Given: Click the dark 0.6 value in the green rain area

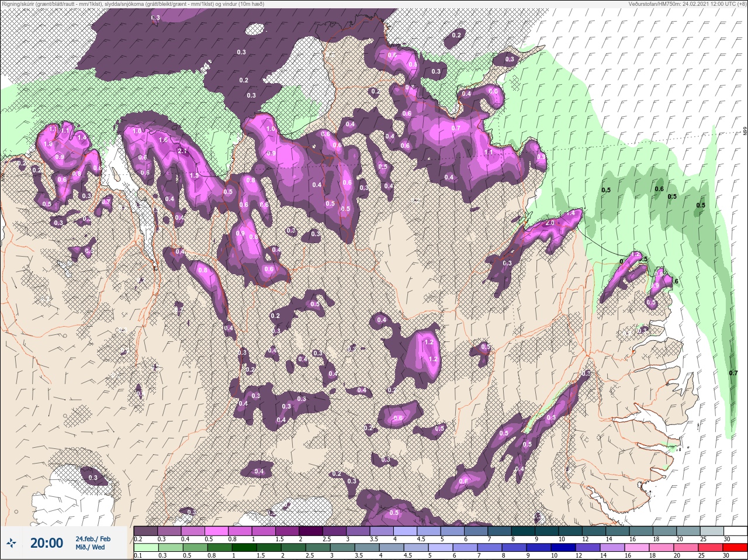Looking at the screenshot, I should click(x=659, y=189).
